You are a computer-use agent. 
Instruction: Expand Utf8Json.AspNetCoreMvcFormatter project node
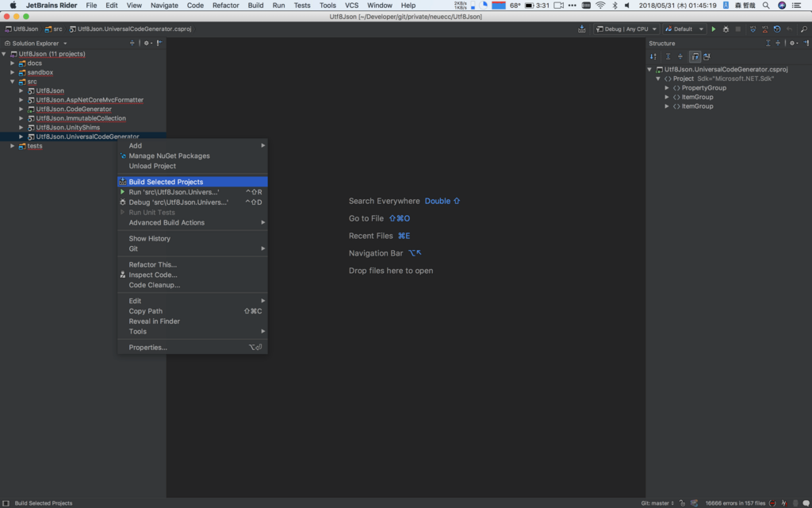21,100
